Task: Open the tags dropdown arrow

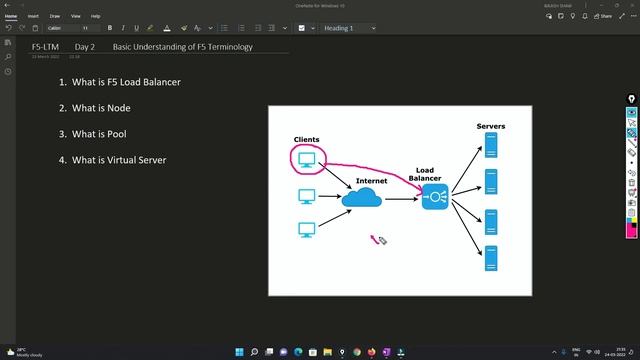Action: point(313,28)
